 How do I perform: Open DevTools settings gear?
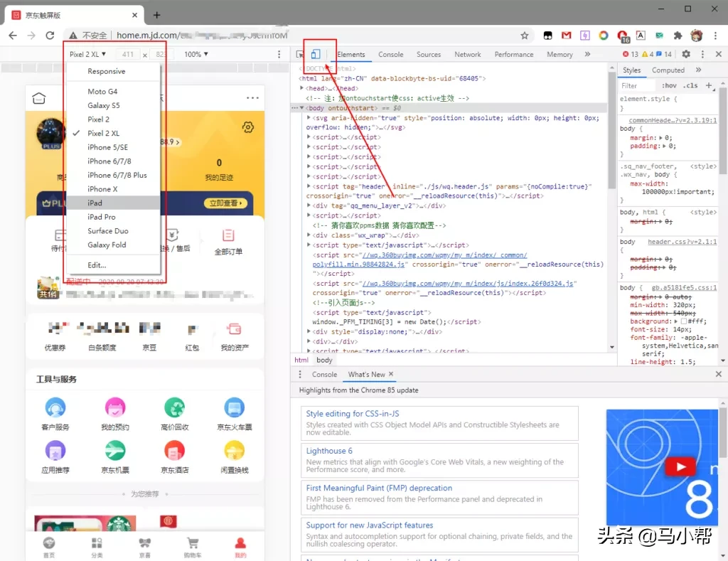click(686, 54)
